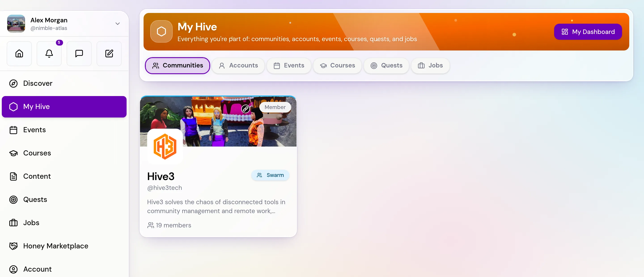
Task: Open the Hive3 community title
Action: coord(161,177)
